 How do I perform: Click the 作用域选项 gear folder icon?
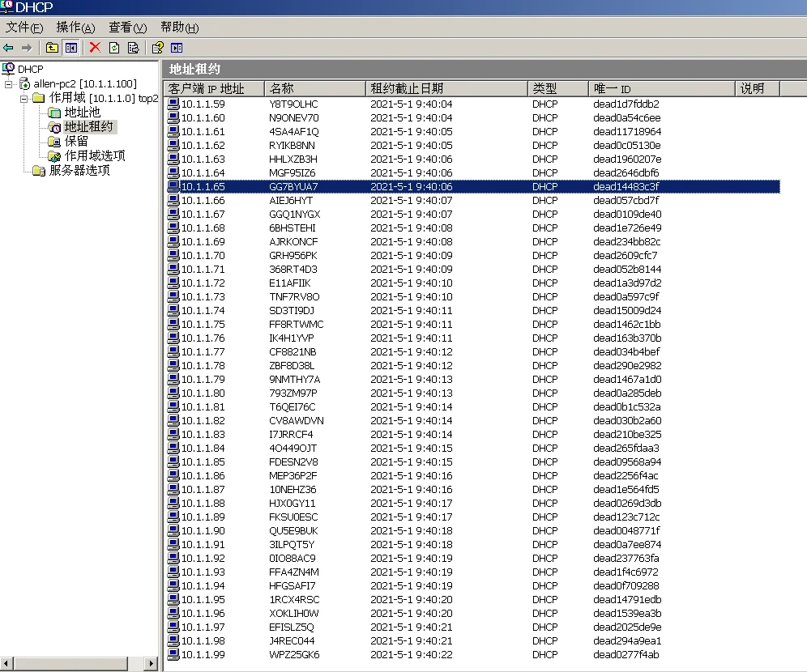point(54,155)
